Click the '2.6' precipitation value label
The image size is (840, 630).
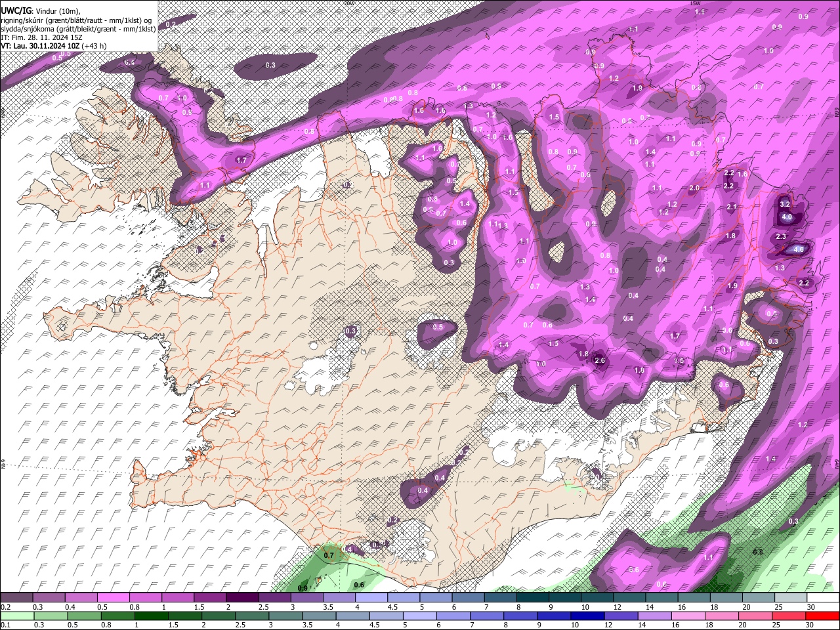click(x=600, y=360)
